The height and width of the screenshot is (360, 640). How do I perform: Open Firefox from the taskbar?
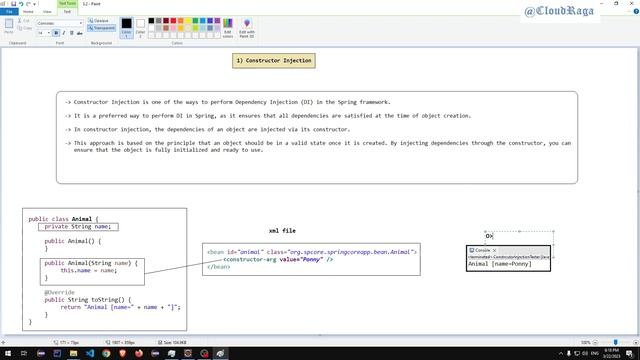[x=139, y=353]
